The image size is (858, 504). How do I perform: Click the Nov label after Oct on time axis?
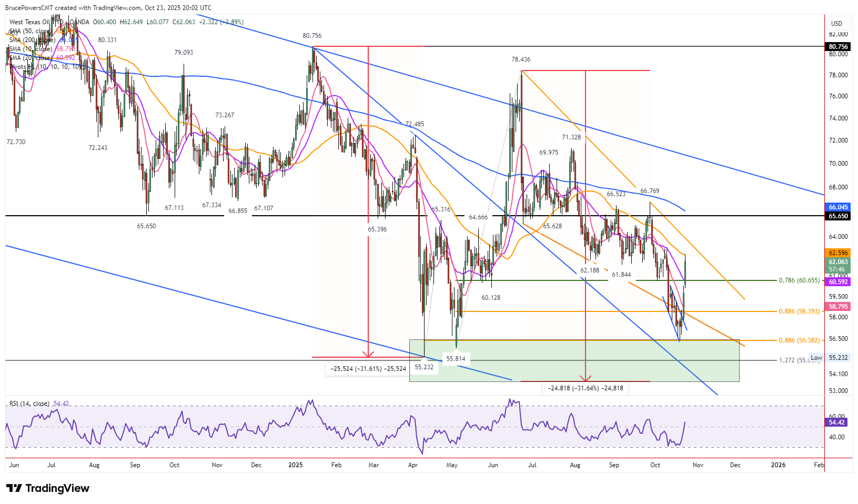(x=698, y=465)
